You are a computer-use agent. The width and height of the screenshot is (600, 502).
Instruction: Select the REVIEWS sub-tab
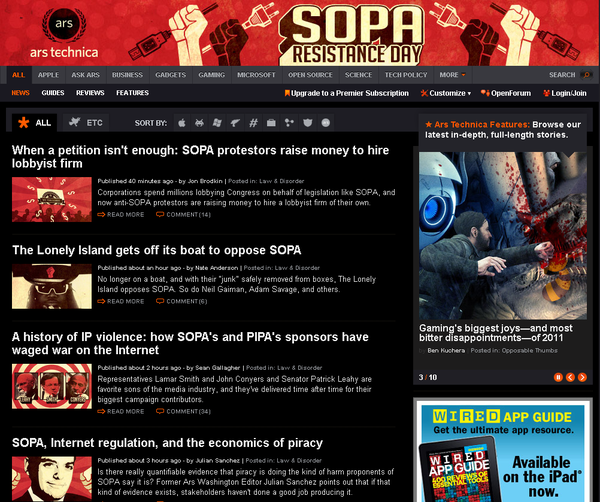(x=90, y=93)
